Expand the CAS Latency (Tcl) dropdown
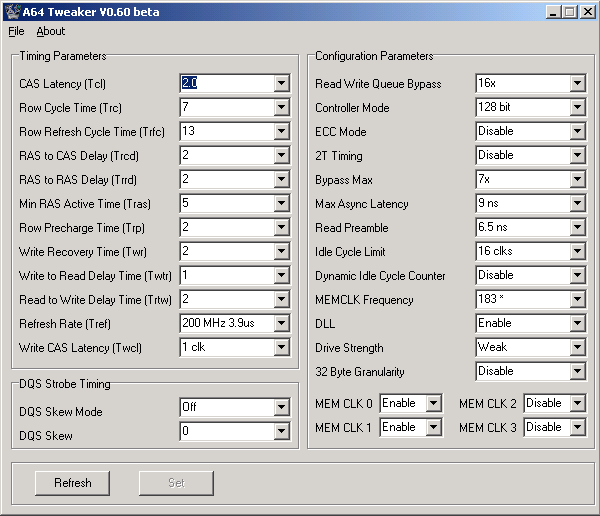 [281, 84]
